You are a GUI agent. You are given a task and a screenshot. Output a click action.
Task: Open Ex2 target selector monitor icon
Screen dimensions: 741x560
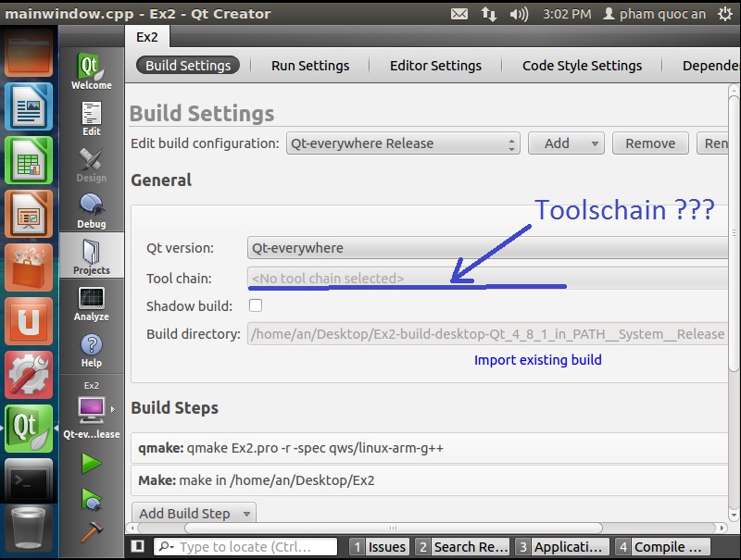[x=91, y=409]
